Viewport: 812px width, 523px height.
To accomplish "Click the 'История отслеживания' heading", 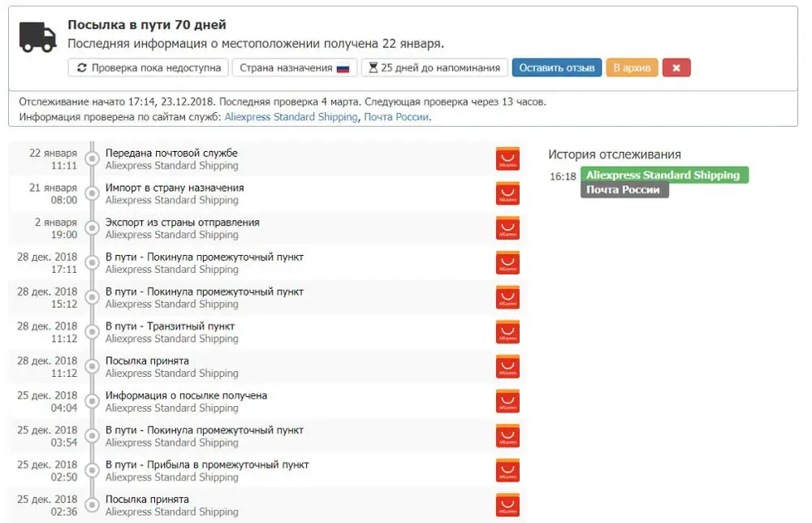I will [615, 154].
